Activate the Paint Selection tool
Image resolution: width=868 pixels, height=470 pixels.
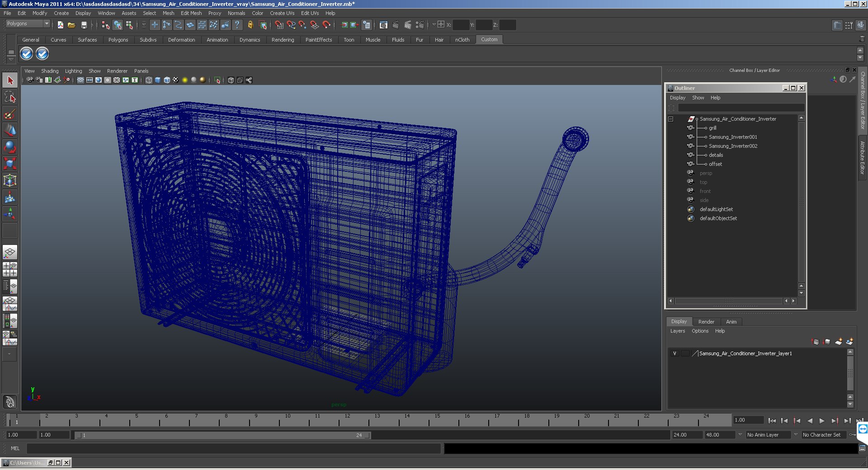(x=10, y=114)
